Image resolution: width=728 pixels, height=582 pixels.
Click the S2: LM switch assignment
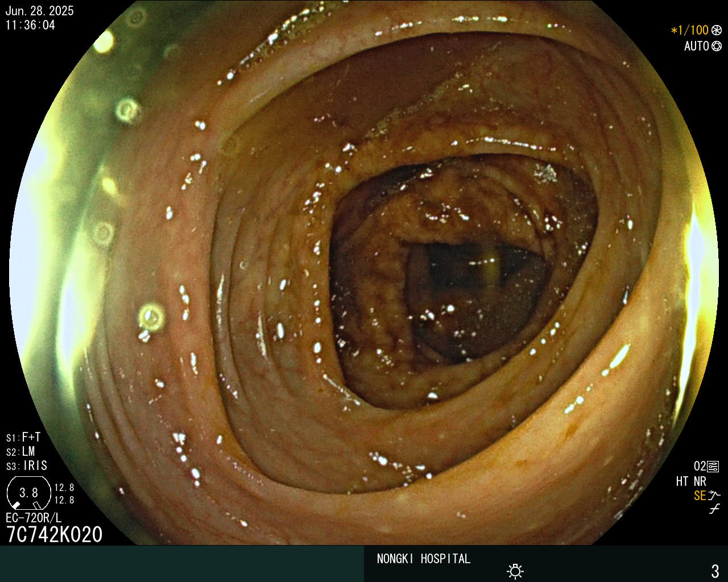(20, 452)
